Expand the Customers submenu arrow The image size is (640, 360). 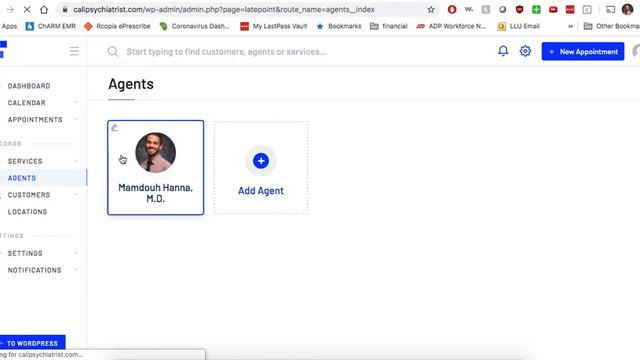76,194
